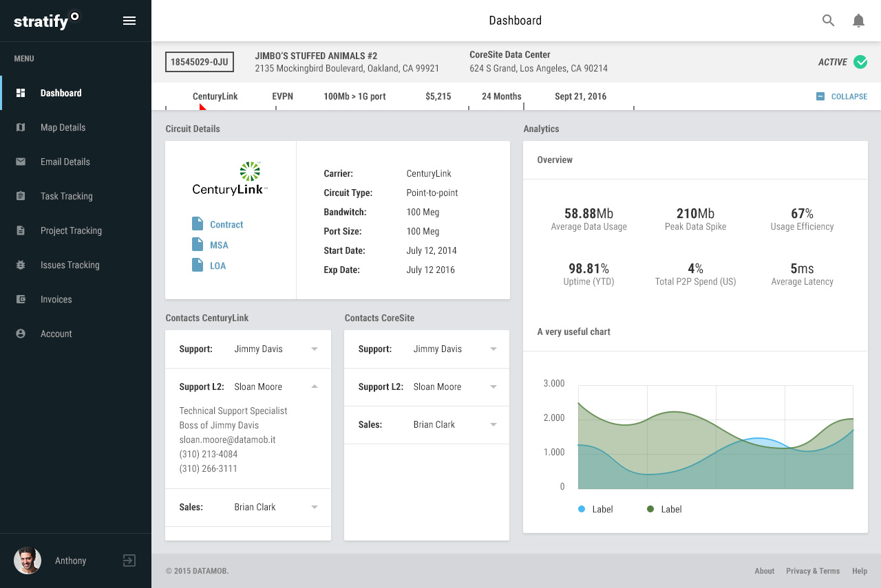The height and width of the screenshot is (588, 881).
Task: Click Anthony's profile avatar
Action: [x=28, y=560]
